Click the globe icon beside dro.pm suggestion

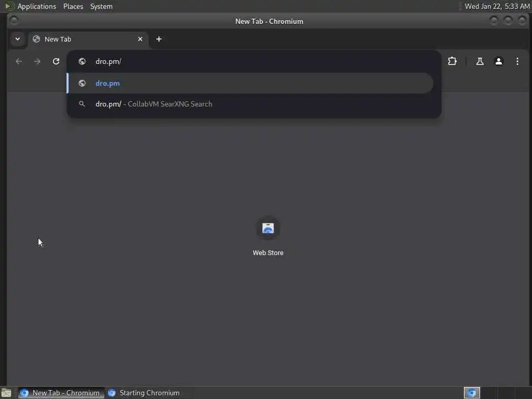point(82,83)
